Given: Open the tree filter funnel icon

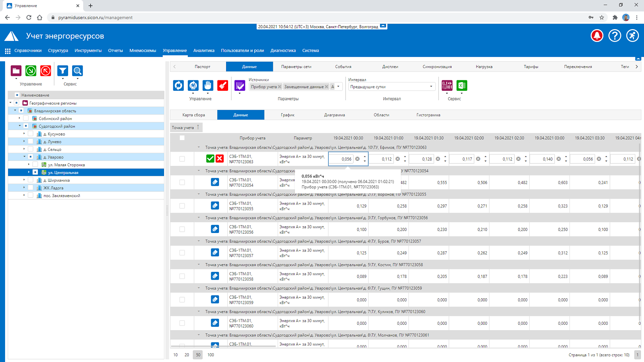Looking at the screenshot, I should tap(63, 71).
